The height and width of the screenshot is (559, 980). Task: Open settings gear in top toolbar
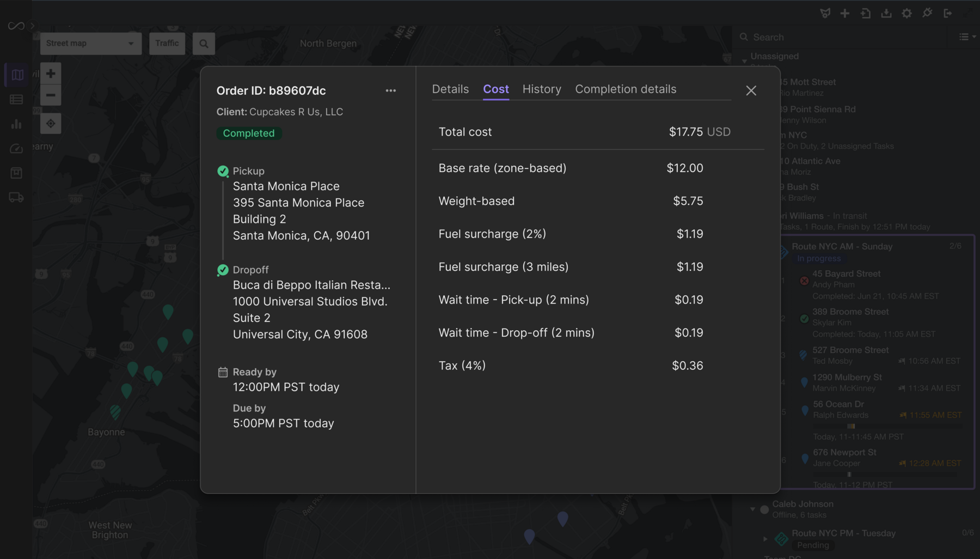coord(907,13)
